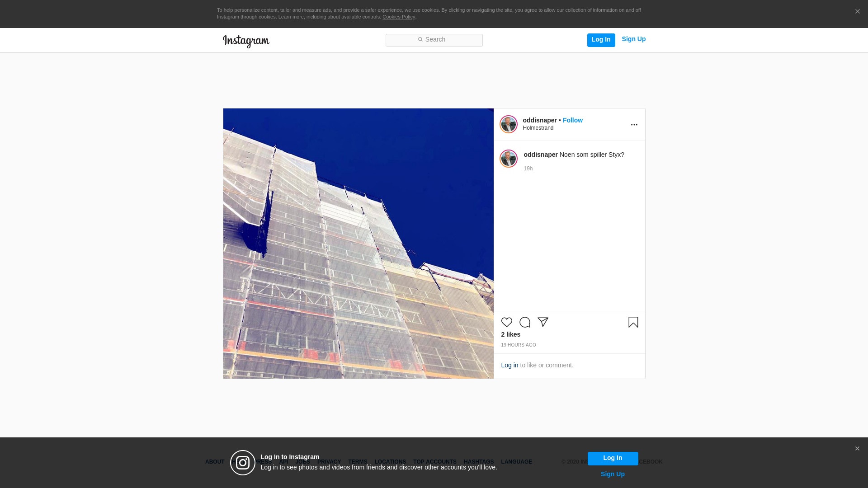Click the Search input field

pyautogui.click(x=434, y=40)
